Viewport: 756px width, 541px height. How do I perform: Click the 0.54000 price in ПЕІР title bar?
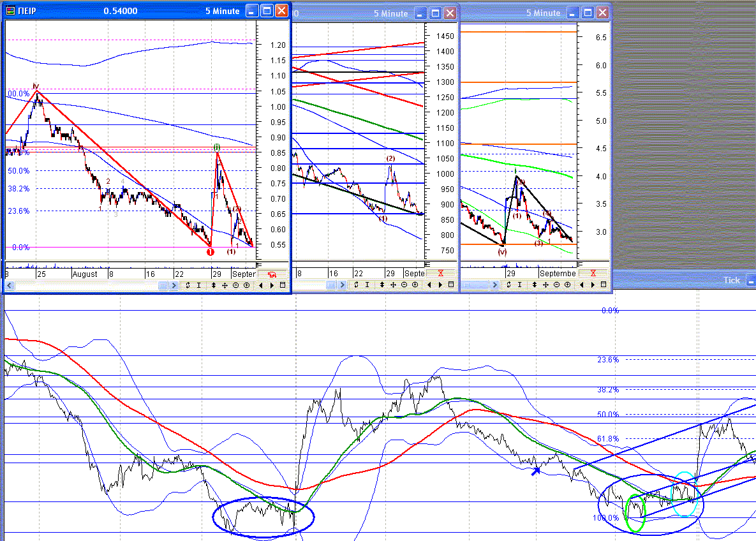[x=121, y=11]
